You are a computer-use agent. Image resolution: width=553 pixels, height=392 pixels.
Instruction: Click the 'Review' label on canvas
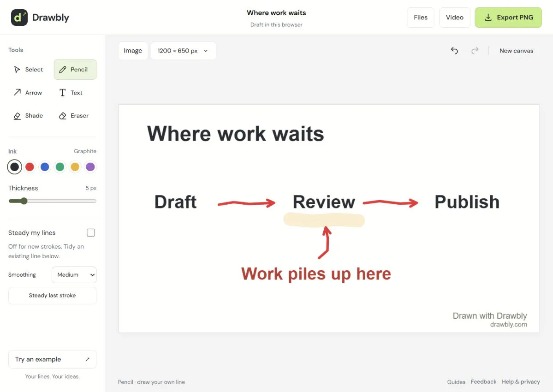[324, 202]
